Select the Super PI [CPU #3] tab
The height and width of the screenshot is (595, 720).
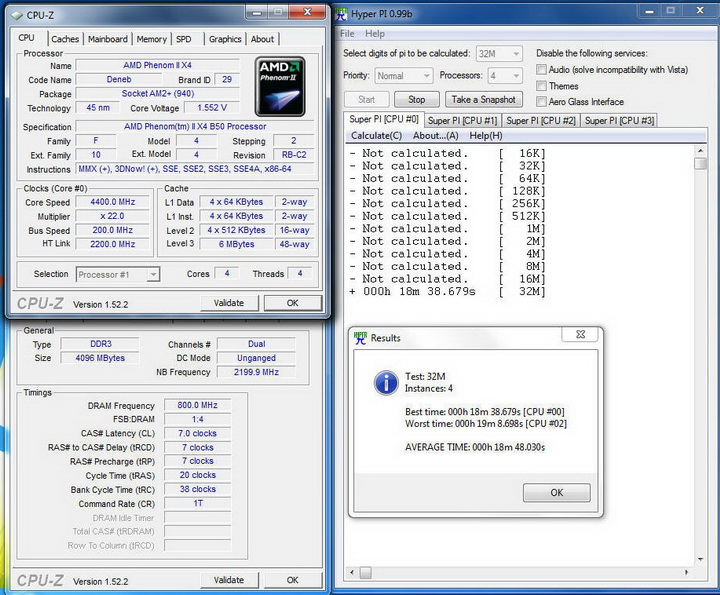(x=619, y=121)
